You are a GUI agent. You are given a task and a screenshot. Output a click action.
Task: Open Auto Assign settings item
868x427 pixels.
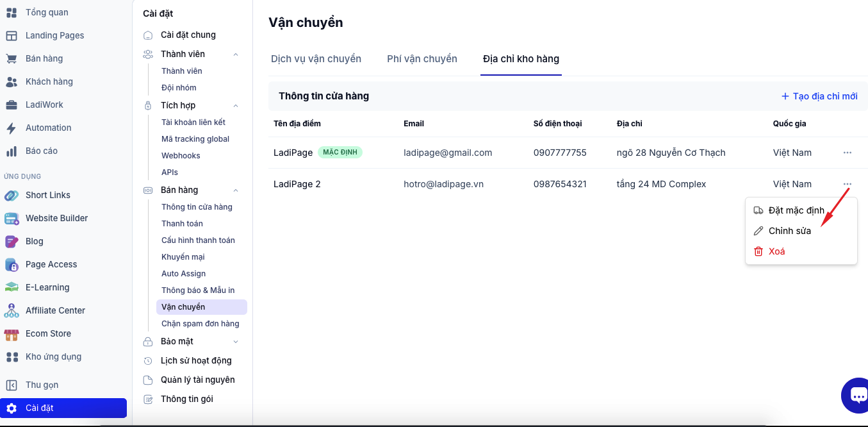point(183,273)
